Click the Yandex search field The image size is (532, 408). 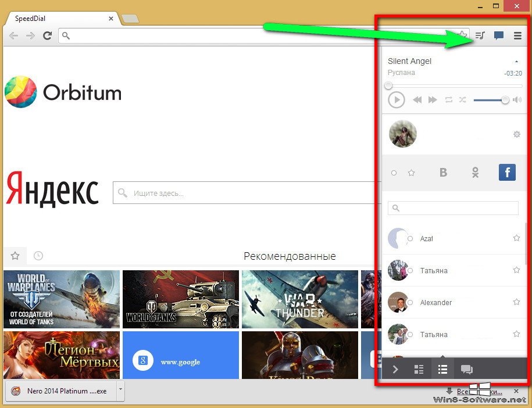[x=248, y=192]
